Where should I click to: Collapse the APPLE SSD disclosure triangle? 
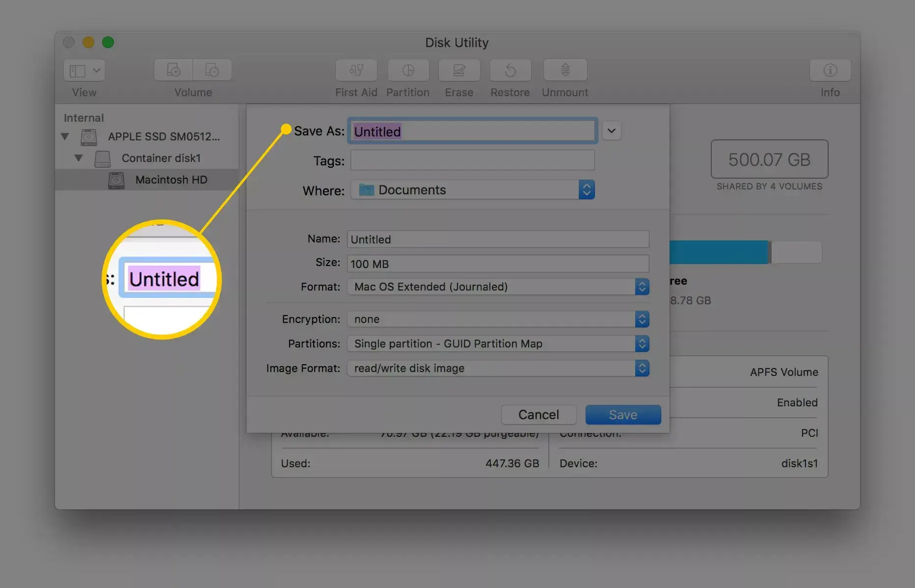click(65, 136)
